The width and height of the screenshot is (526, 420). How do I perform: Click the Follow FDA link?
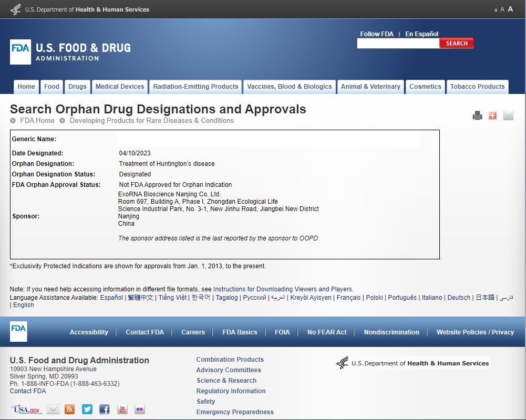tap(377, 34)
